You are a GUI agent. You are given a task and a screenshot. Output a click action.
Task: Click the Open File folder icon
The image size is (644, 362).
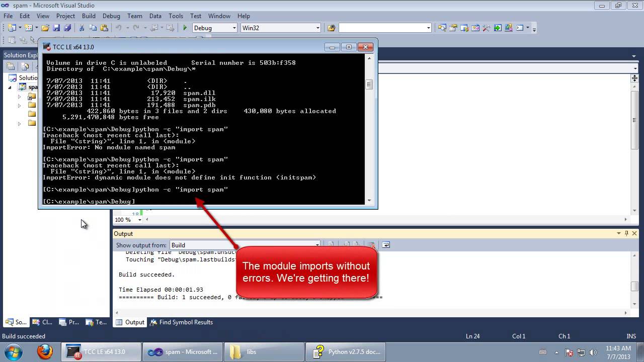click(x=45, y=28)
